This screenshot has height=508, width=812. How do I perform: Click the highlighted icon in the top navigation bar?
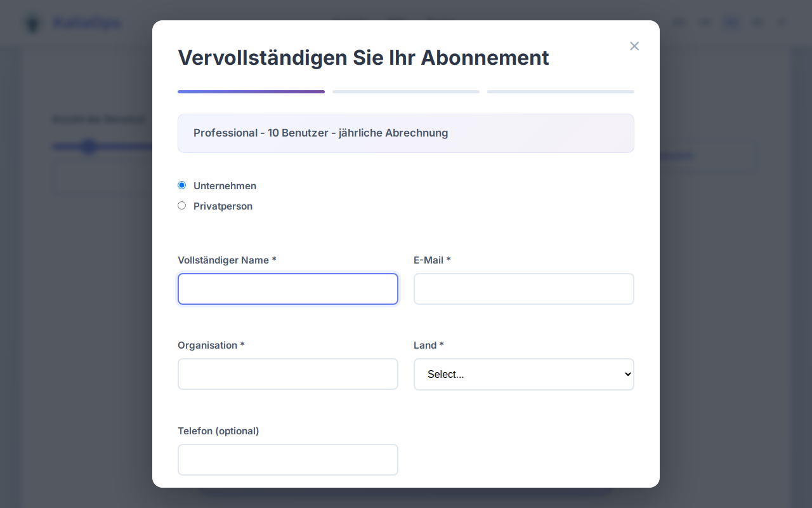coord(731,22)
